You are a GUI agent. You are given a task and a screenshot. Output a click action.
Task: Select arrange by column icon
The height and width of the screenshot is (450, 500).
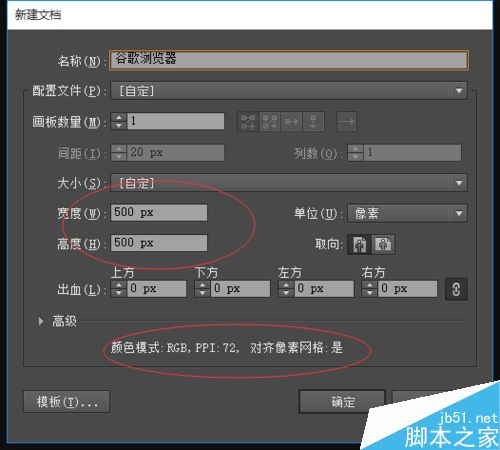tap(313, 122)
